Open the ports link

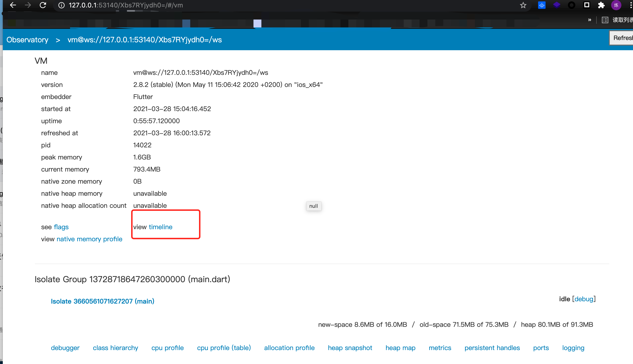(541, 348)
